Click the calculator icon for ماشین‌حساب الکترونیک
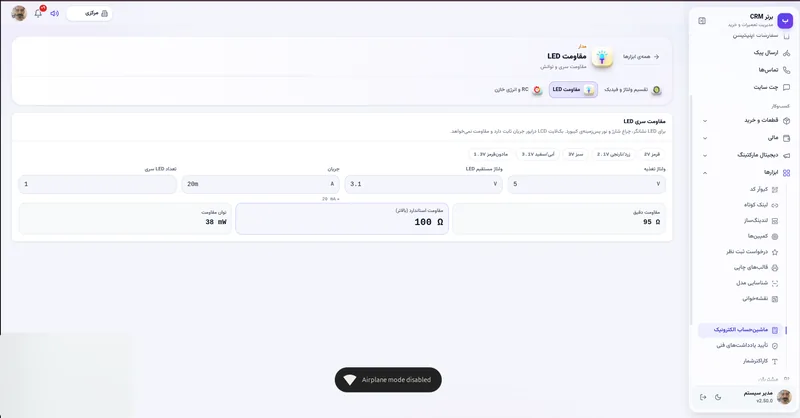The image size is (800, 418). 775,330
